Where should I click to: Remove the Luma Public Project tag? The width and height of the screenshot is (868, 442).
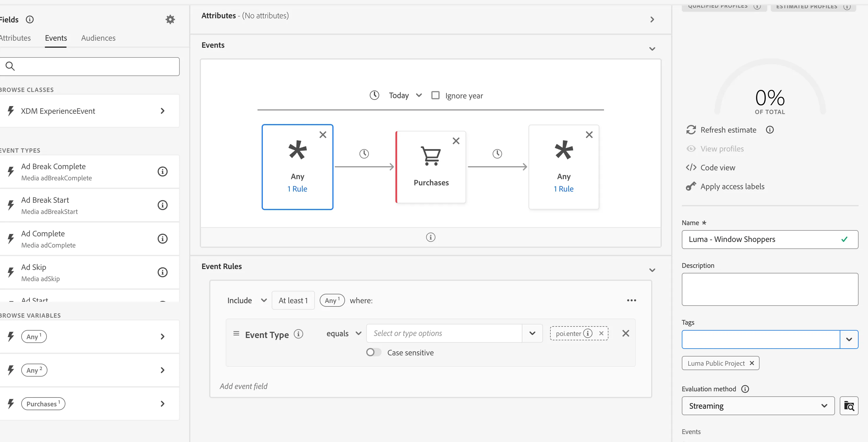[752, 363]
